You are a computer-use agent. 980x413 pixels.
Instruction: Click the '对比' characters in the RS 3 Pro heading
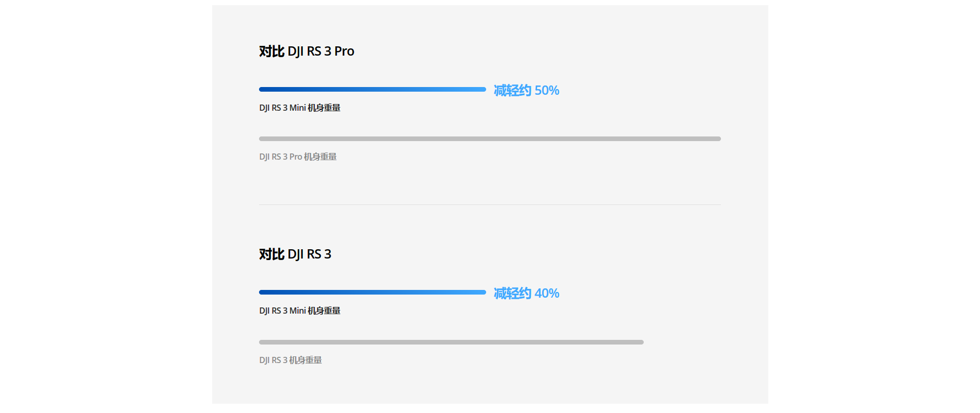point(271,51)
